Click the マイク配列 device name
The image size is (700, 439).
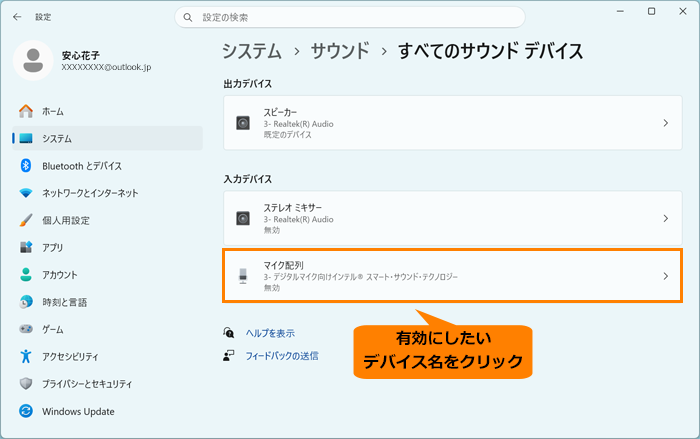[283, 265]
